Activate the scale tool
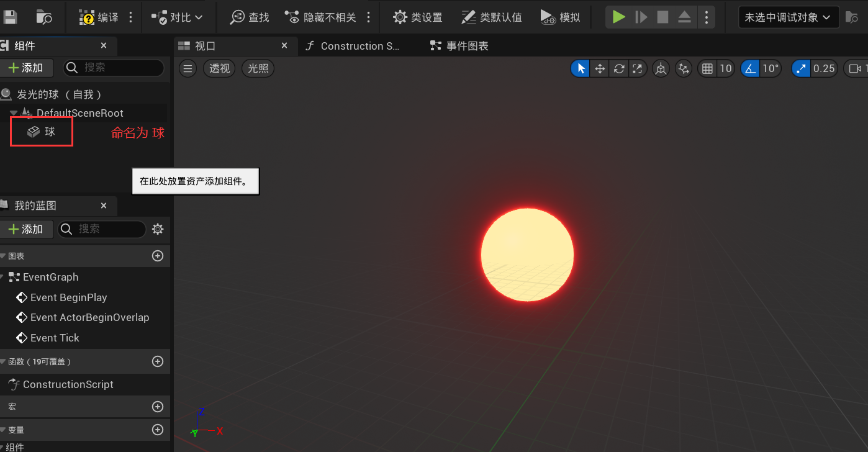The height and width of the screenshot is (452, 868). pyautogui.click(x=638, y=68)
